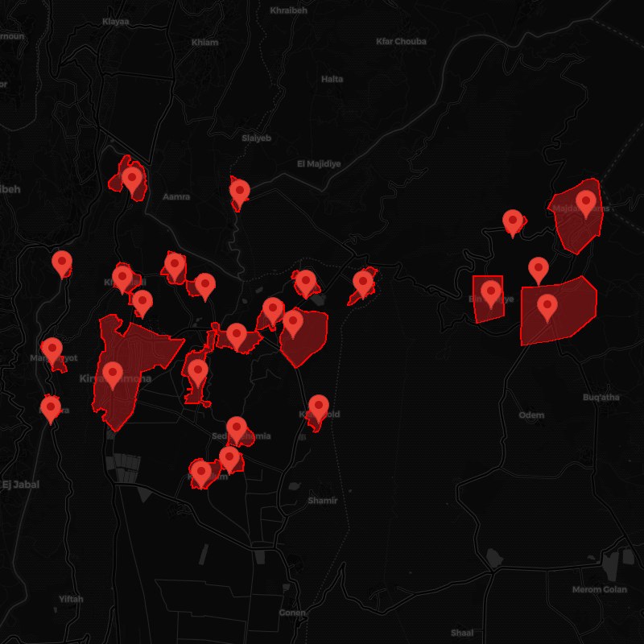
Task: Click the Khiam town label
Action: pyautogui.click(x=204, y=43)
